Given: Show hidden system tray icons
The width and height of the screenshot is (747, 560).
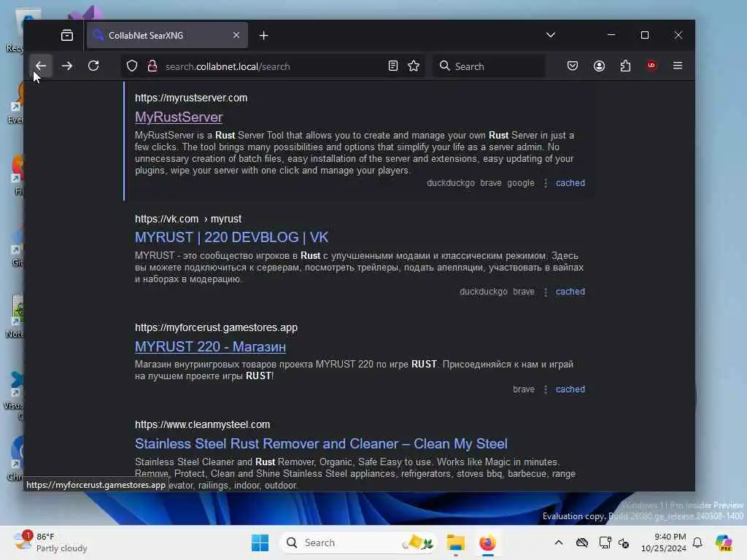Looking at the screenshot, I should point(559,542).
